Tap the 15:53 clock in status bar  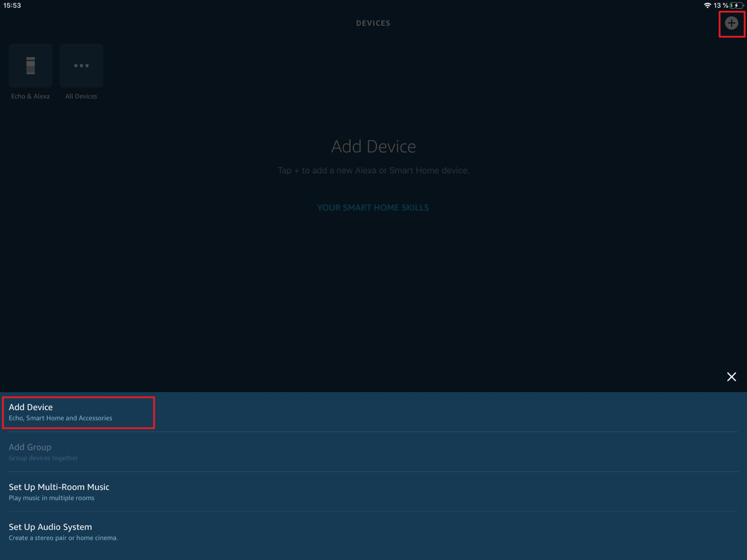(x=12, y=5)
